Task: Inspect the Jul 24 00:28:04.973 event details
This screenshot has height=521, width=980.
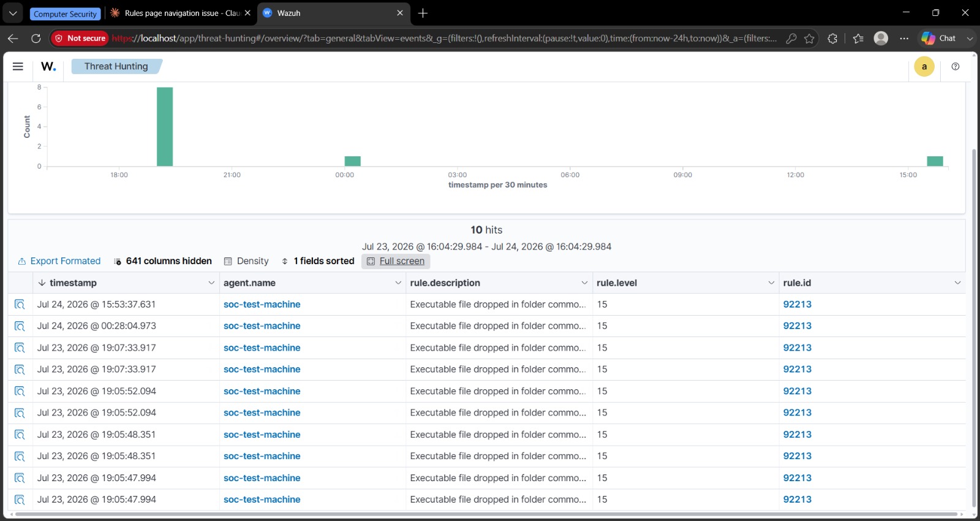Action: tap(20, 326)
